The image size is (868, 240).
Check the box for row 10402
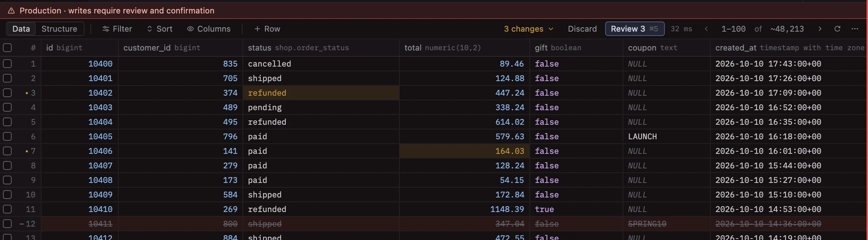click(7, 93)
